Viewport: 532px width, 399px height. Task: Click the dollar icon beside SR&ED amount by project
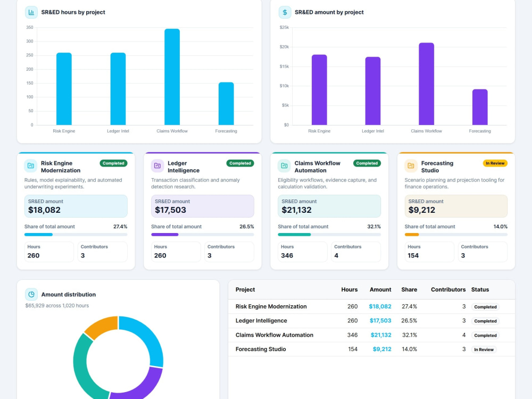click(x=285, y=12)
